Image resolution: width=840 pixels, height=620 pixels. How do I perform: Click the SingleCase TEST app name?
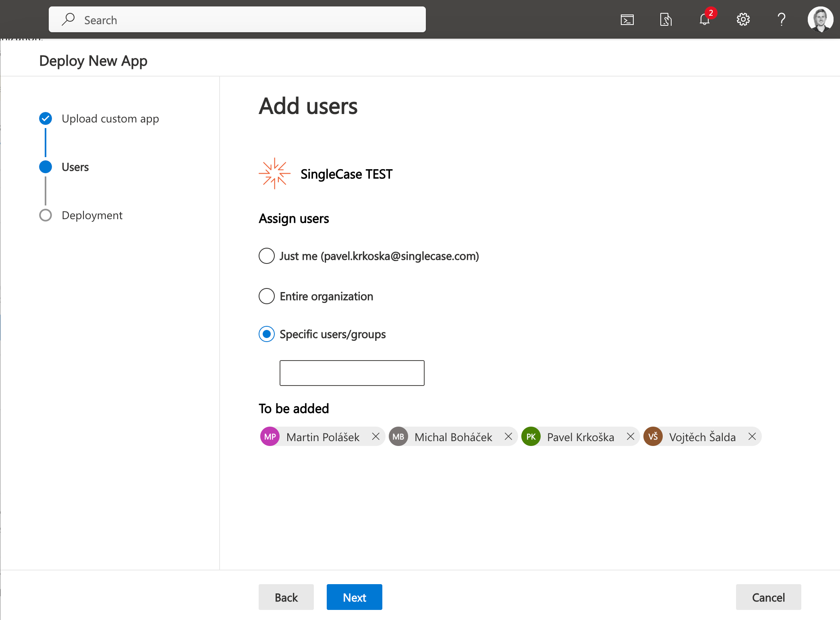click(x=346, y=174)
